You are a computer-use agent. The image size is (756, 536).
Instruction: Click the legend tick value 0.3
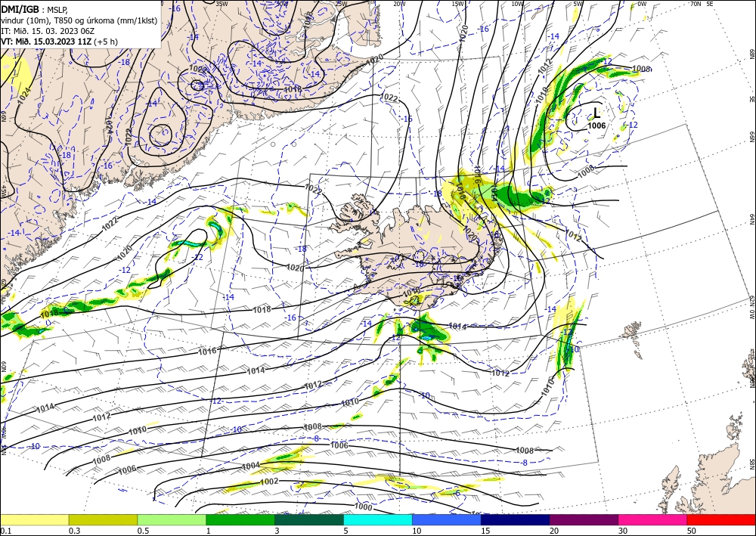point(75,531)
